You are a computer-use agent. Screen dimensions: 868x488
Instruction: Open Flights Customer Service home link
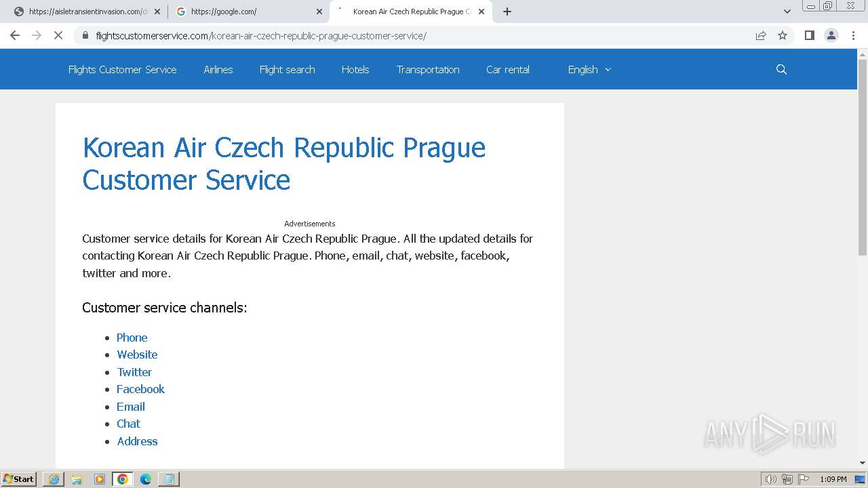coord(122,69)
